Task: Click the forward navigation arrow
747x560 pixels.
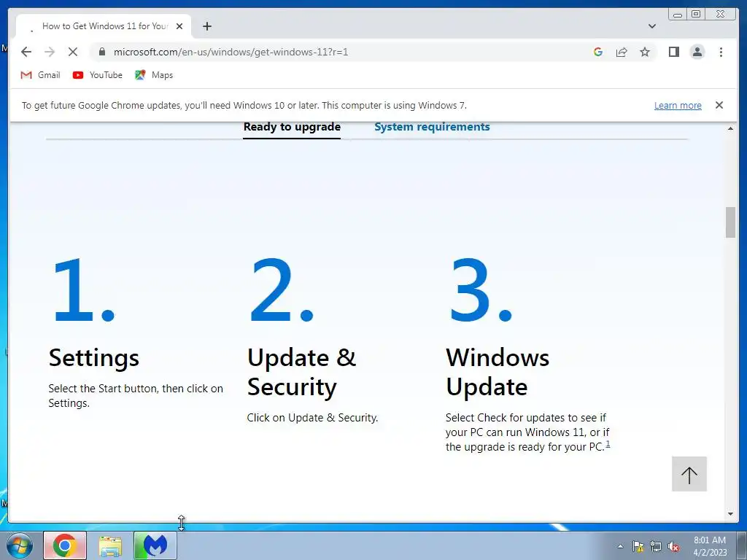Action: (x=50, y=52)
